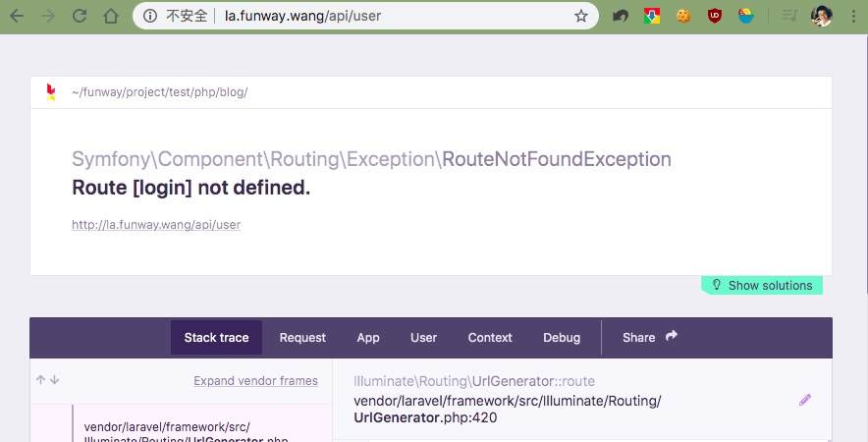
Task: Open the Share dropdown
Action: (650, 337)
